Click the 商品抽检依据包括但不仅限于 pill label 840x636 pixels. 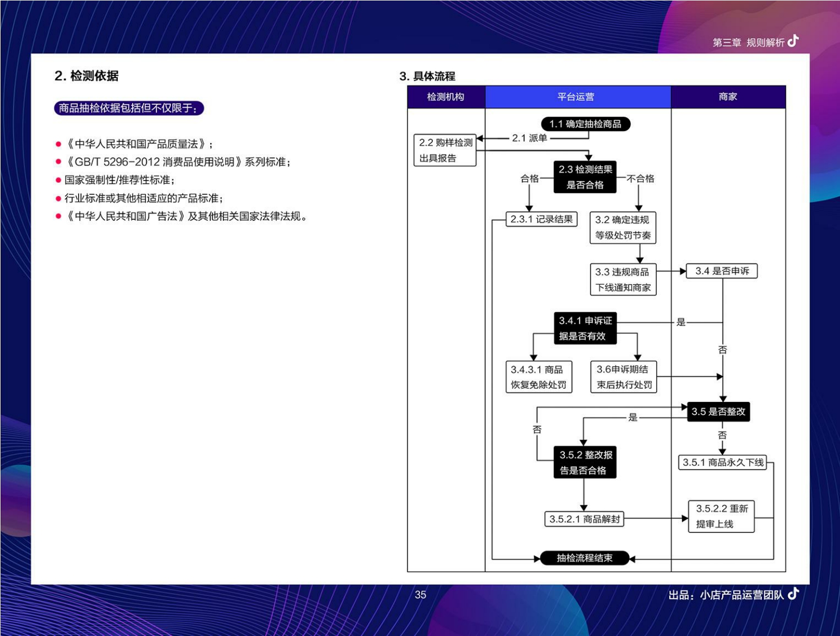(x=129, y=108)
